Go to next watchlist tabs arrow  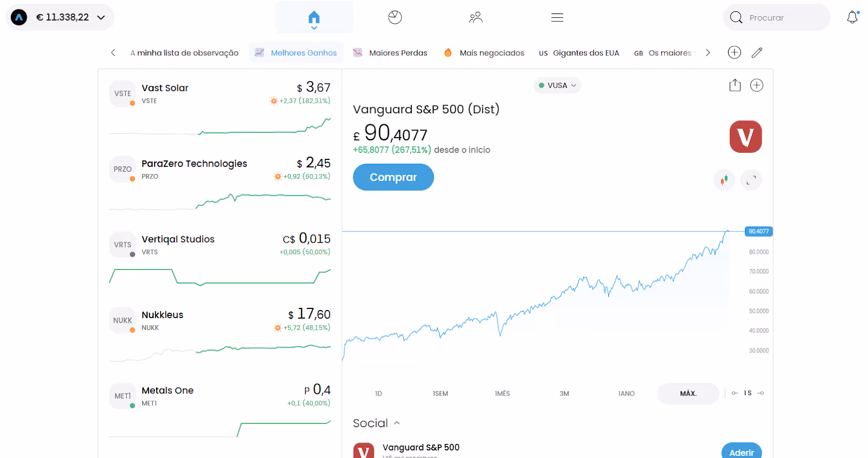click(708, 53)
